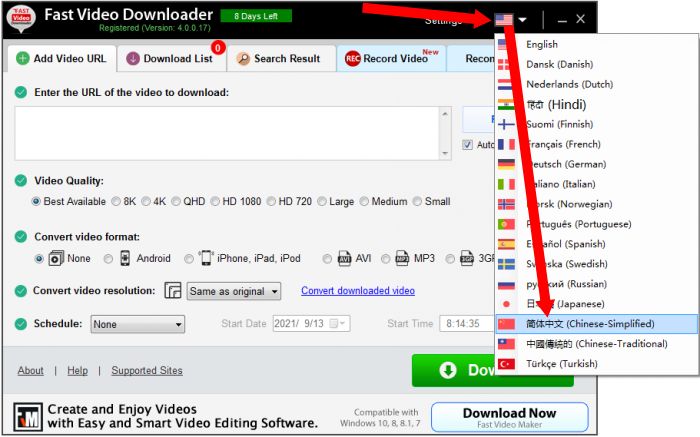Click URL box scroll up arrow
Screen dimensions: 700x437
[x=445, y=113]
